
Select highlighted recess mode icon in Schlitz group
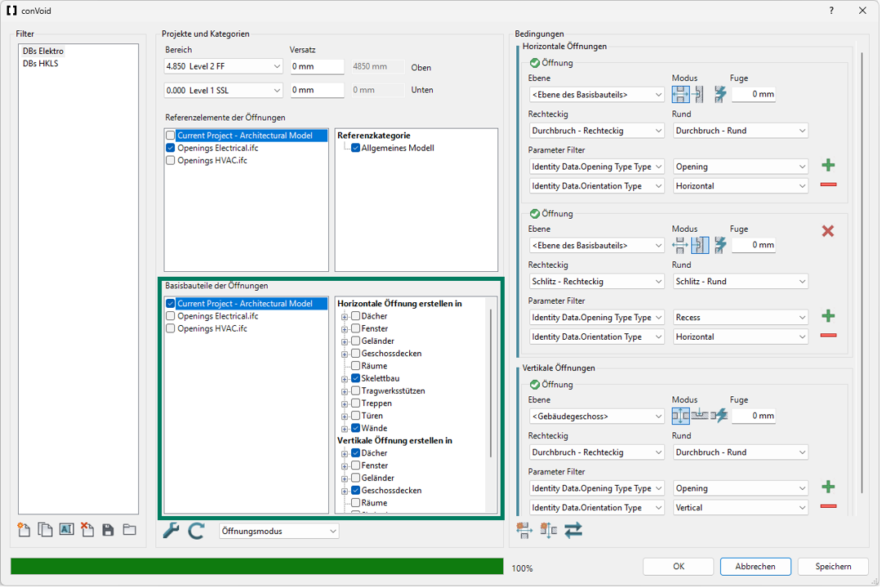pos(700,245)
